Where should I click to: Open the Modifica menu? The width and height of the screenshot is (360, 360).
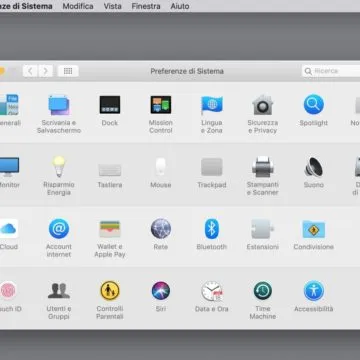(78, 6)
